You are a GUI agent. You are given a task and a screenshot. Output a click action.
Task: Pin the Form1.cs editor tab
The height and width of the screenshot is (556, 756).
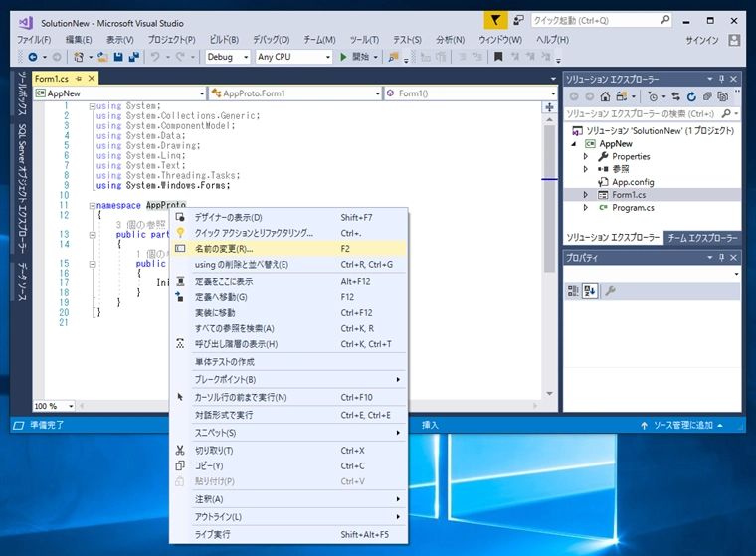(x=79, y=78)
